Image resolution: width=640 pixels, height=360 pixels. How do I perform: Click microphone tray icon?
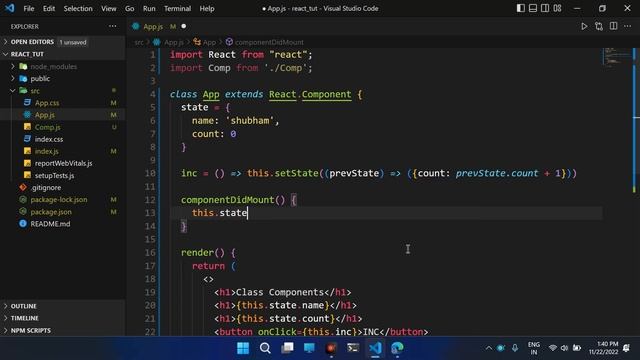pos(515,348)
